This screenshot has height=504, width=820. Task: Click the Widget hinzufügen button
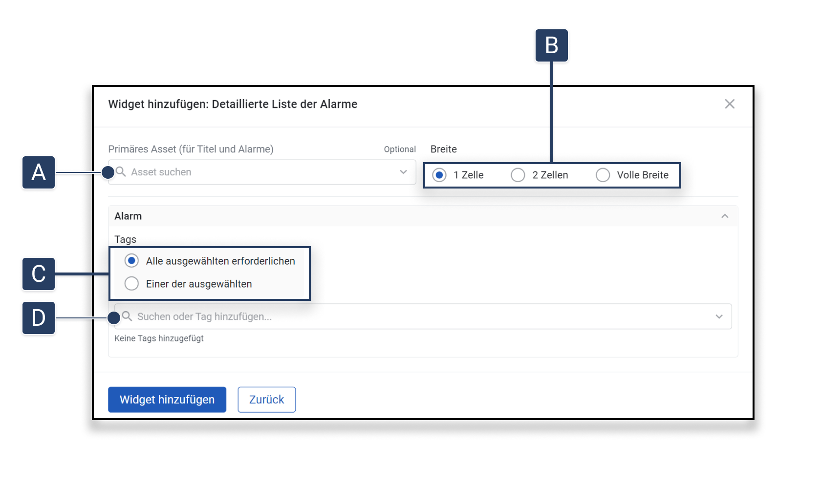click(x=167, y=399)
